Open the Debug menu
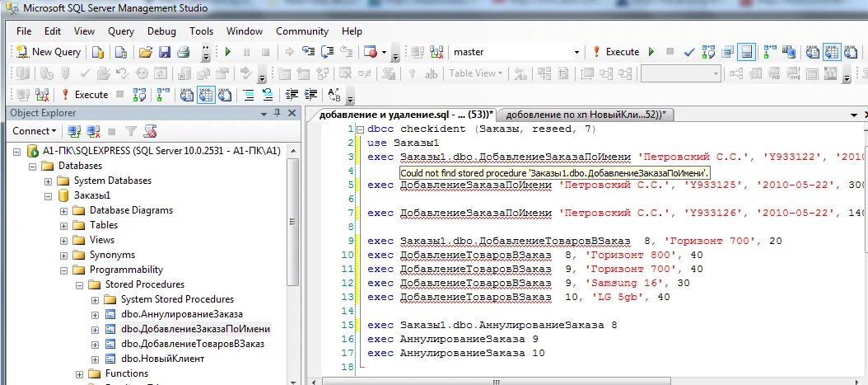 [x=161, y=31]
